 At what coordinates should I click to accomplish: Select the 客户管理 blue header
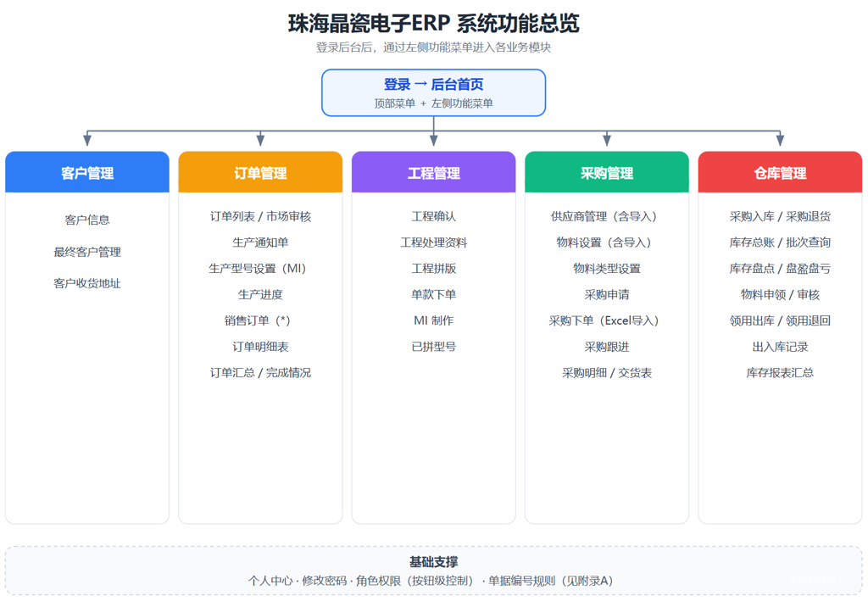click(87, 172)
